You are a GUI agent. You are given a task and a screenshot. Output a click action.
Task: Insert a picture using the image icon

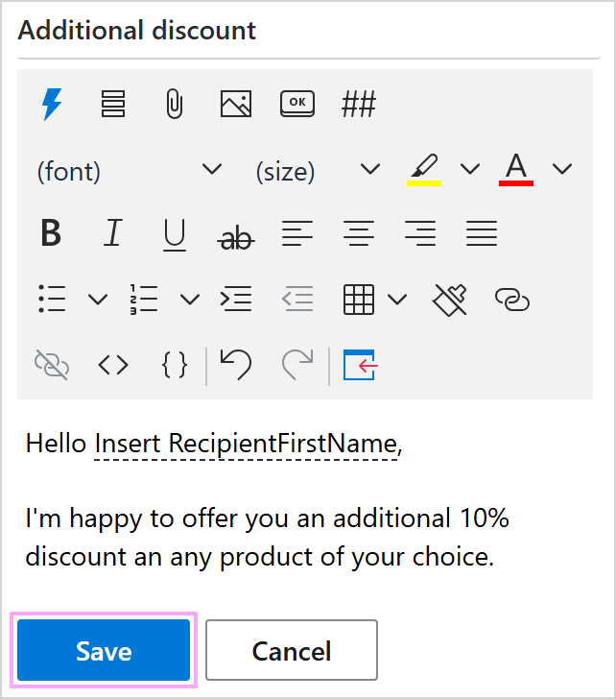[235, 104]
